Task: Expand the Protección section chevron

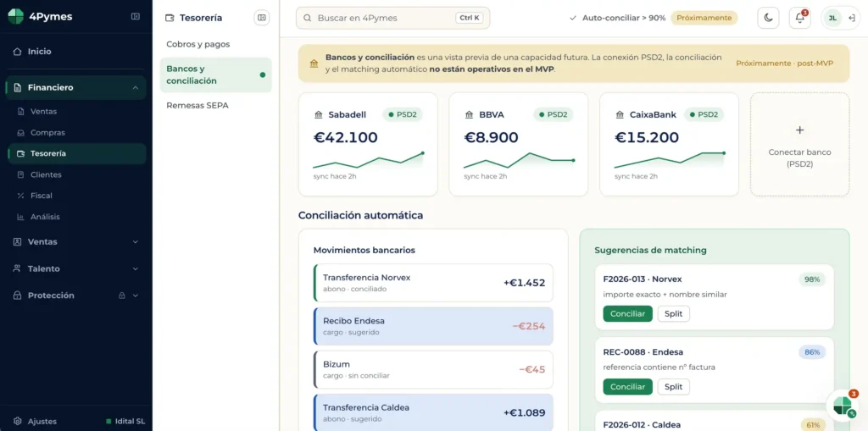Action: click(136, 296)
